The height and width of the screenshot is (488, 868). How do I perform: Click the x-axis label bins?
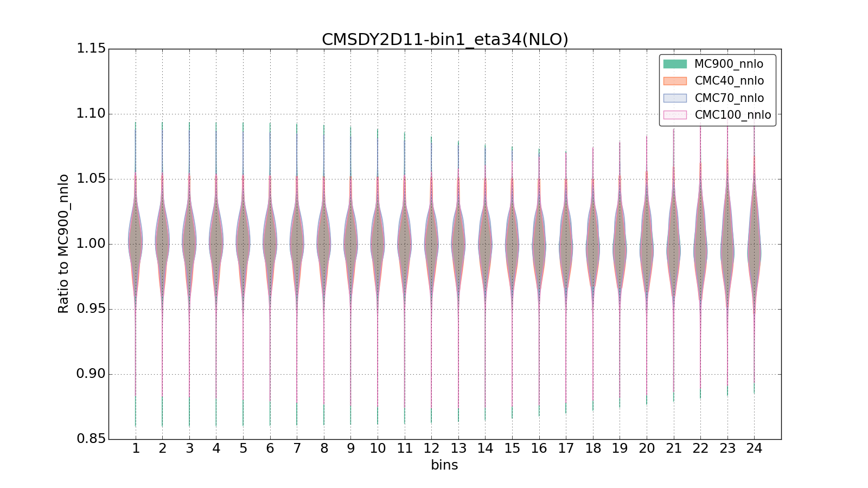click(x=444, y=465)
